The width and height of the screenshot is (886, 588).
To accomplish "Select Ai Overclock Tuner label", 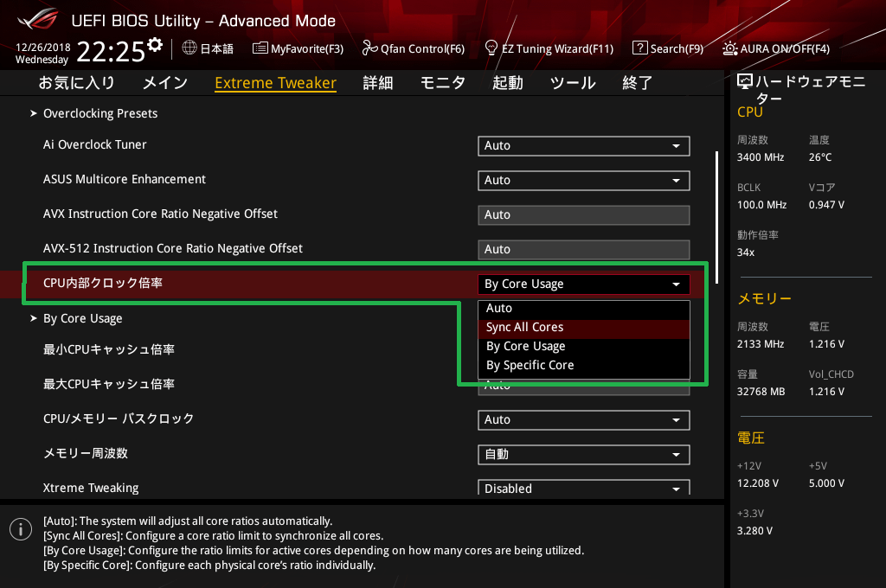I will pyautogui.click(x=95, y=144).
